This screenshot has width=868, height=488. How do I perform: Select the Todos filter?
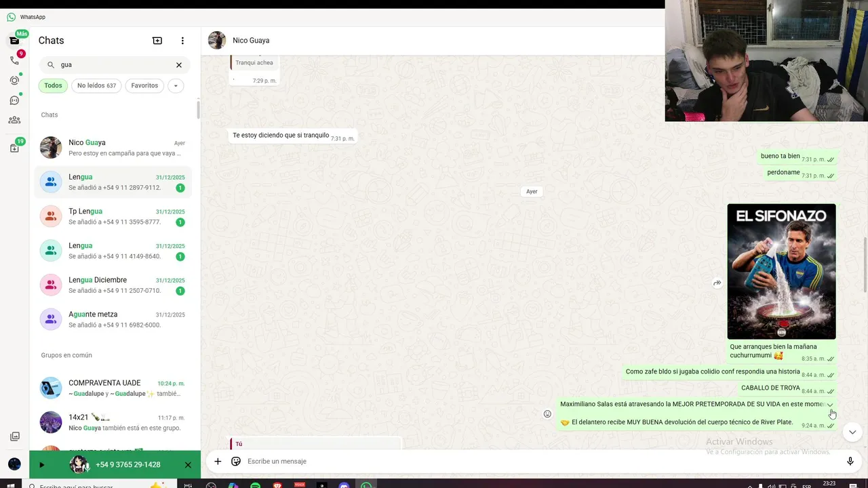(53, 85)
